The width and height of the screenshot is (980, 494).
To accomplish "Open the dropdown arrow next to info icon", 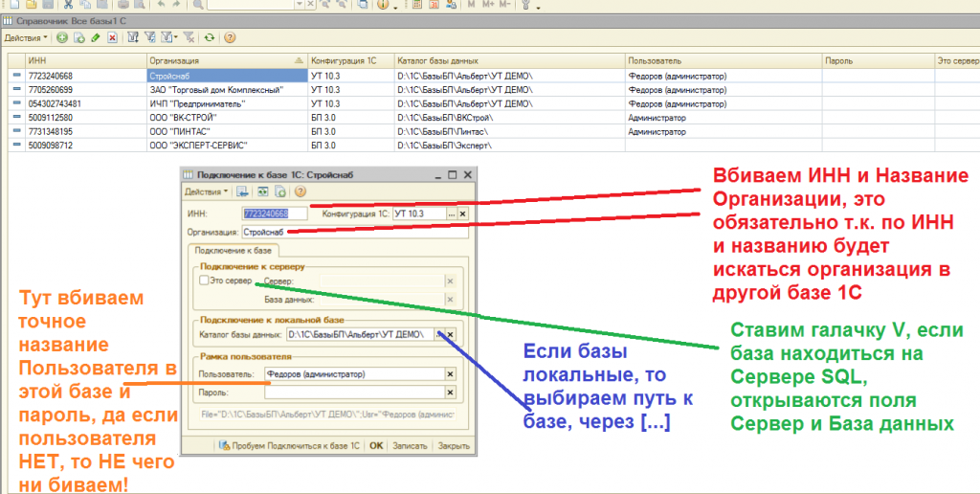I will [395, 6].
